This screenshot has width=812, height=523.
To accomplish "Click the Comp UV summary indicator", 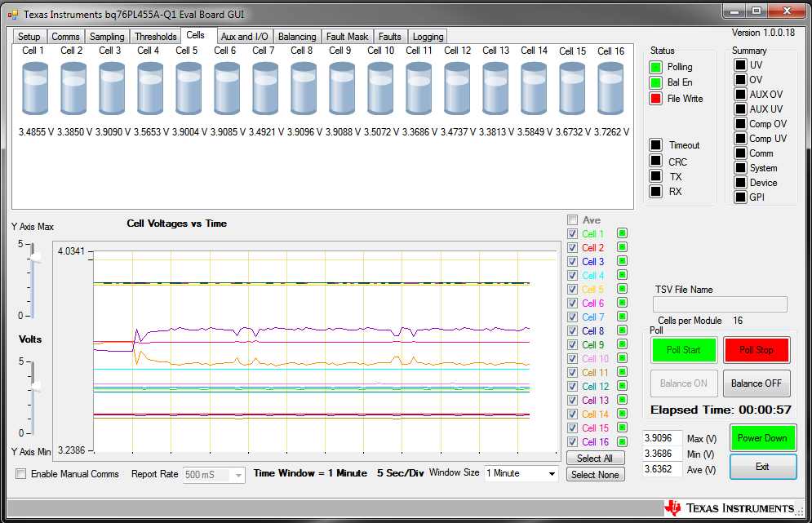I will pos(740,138).
